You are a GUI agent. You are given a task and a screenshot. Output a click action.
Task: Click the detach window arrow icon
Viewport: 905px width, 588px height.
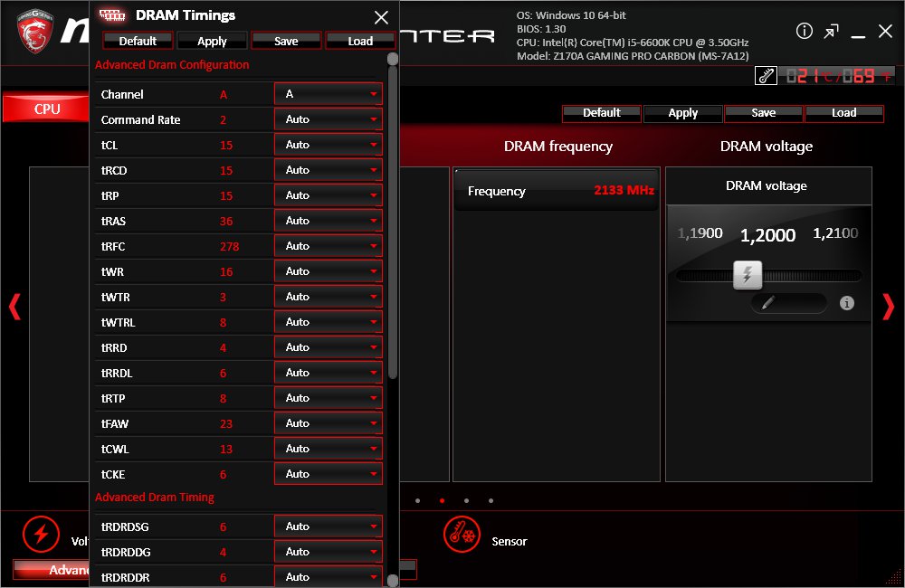(x=831, y=31)
